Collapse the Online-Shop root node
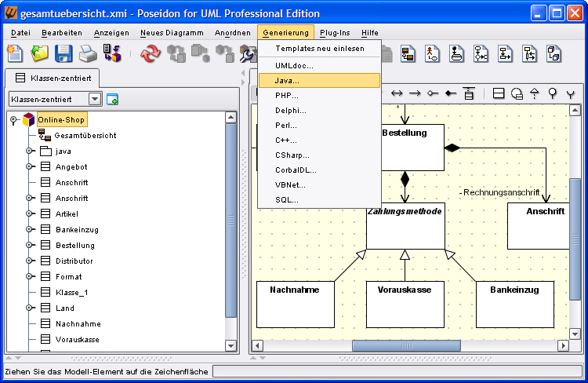This screenshot has width=588, height=383. [13, 120]
